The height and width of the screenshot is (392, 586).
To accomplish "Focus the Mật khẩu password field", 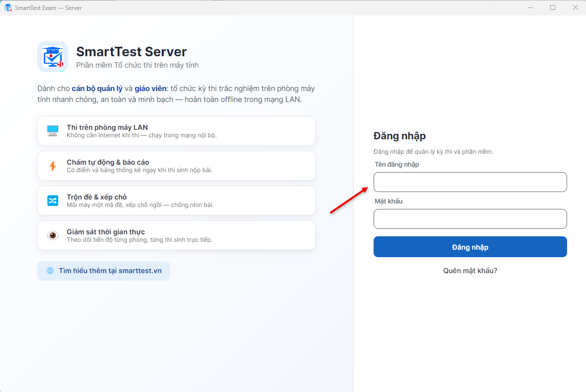I will [x=470, y=218].
